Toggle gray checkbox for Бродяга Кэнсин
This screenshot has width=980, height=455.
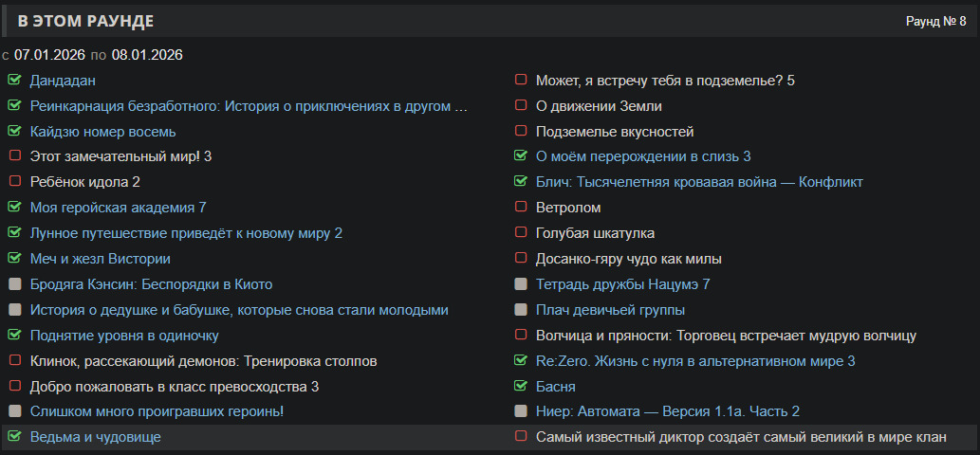pos(14,284)
